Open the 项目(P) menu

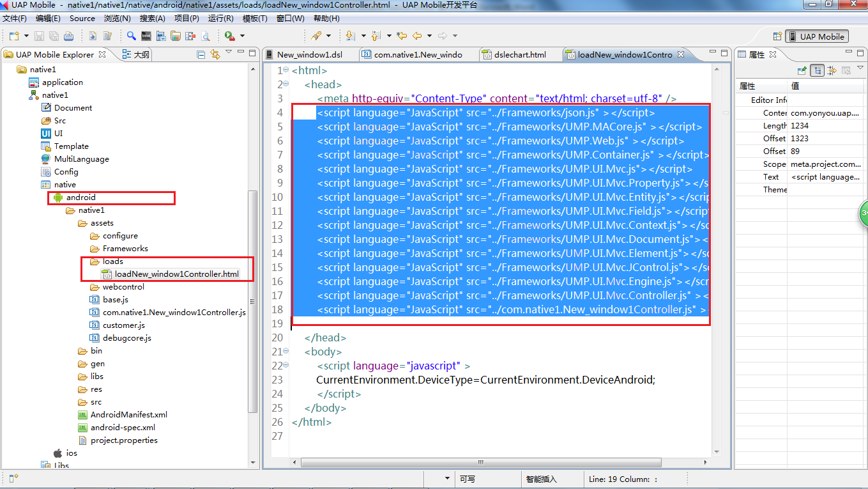187,19
